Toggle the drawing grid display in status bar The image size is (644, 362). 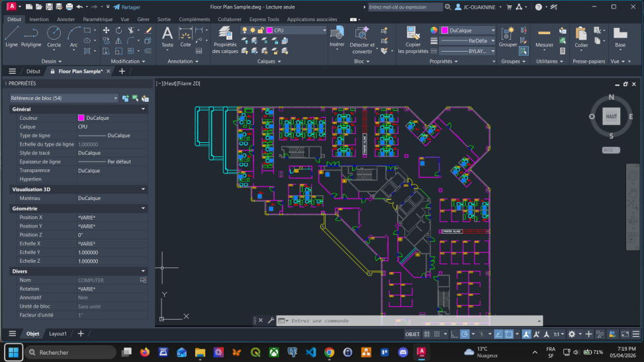click(x=428, y=334)
